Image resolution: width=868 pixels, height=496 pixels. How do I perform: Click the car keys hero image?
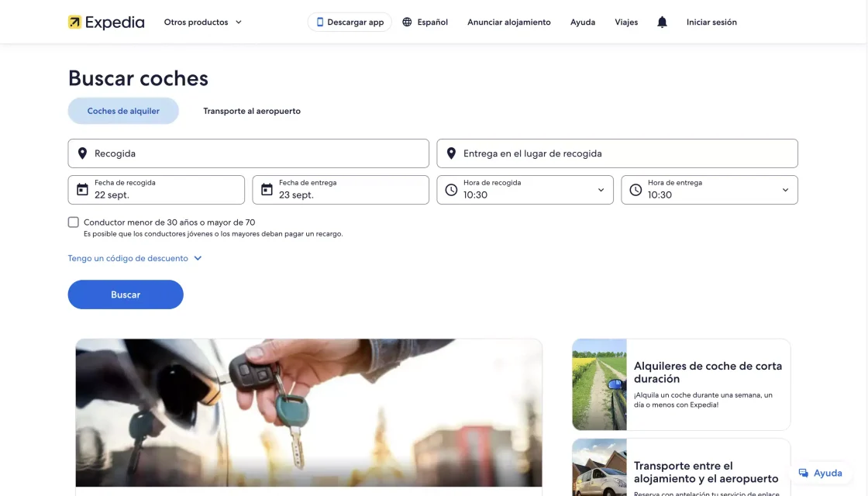[309, 413]
